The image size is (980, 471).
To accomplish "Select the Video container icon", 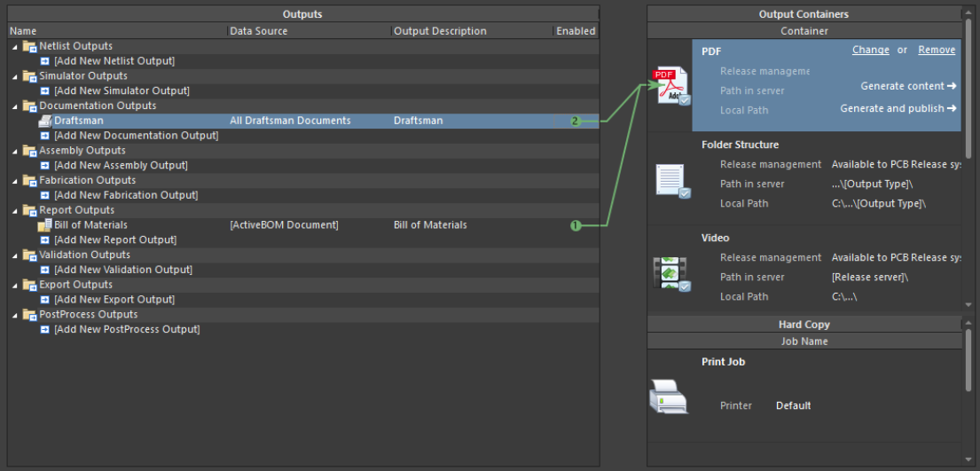I will click(671, 273).
